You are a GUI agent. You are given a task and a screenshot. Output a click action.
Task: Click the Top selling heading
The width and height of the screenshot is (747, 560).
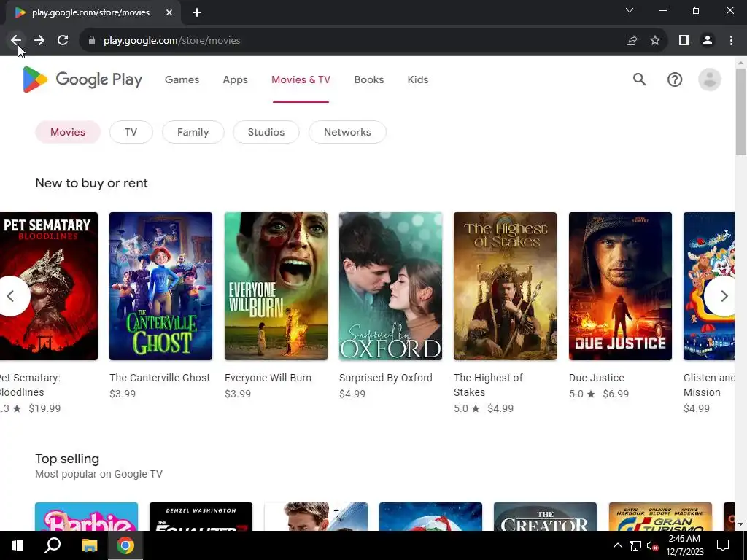point(67,459)
